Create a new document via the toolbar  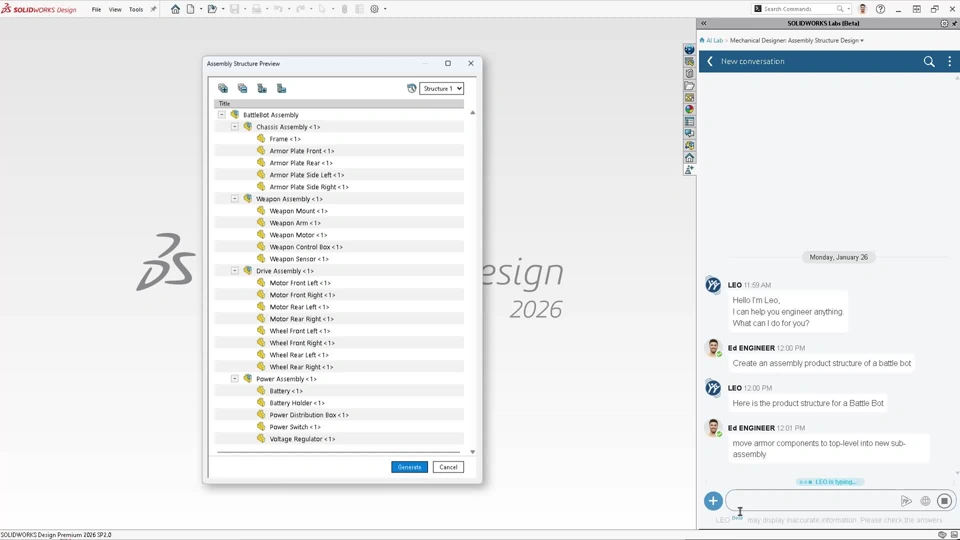pos(190,9)
